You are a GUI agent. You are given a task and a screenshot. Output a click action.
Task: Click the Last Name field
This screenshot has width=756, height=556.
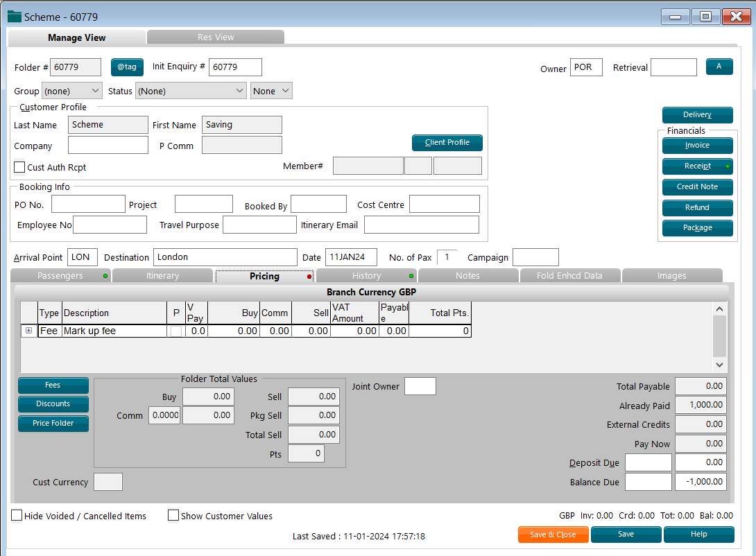(108, 125)
